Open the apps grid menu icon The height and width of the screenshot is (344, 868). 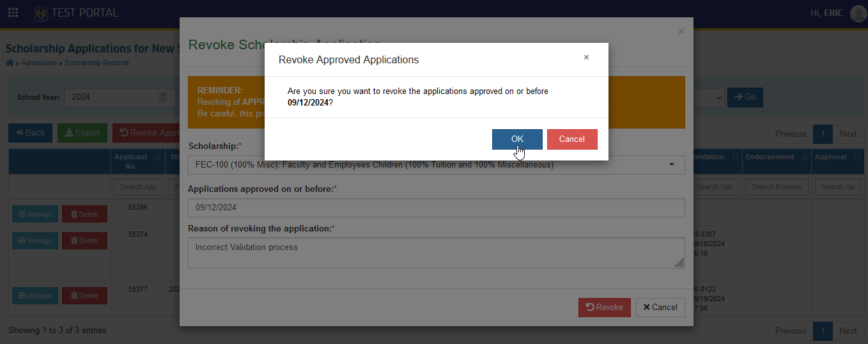(x=13, y=13)
